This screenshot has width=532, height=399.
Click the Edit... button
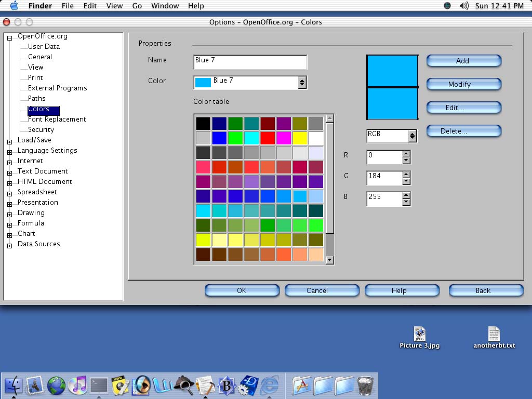point(464,108)
